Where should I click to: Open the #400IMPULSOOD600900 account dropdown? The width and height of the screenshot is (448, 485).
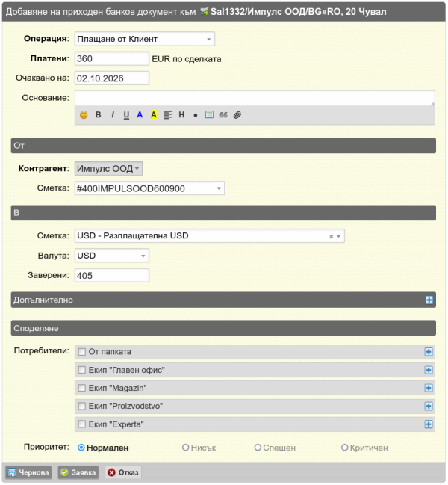pyautogui.click(x=149, y=188)
